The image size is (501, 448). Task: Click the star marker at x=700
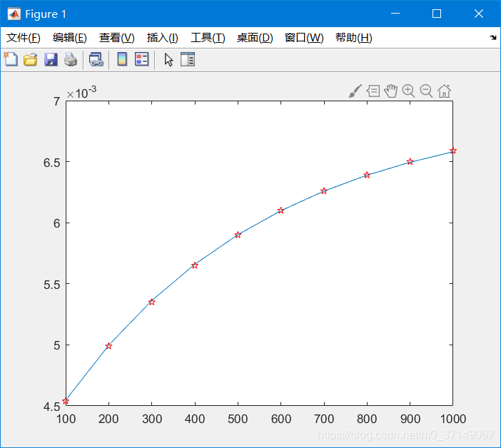[x=324, y=190]
